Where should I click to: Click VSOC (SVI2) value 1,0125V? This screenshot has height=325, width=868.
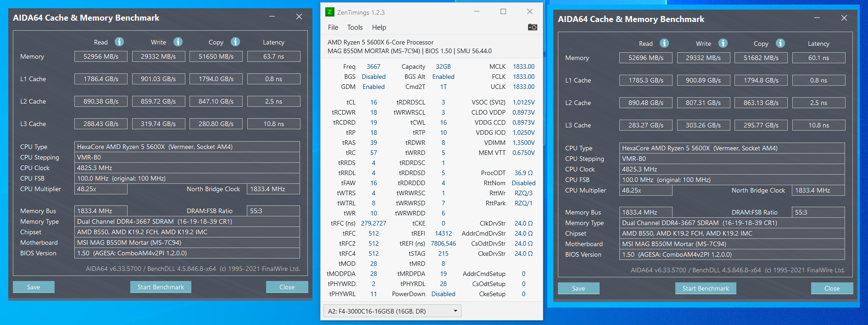tap(523, 102)
